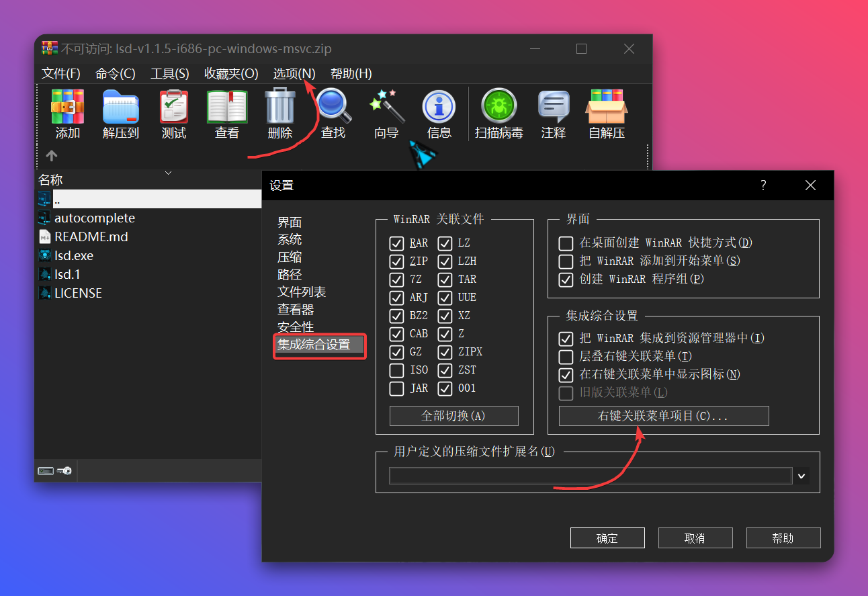Click the README.md file icon
This screenshot has width=868, height=596.
tap(44, 237)
